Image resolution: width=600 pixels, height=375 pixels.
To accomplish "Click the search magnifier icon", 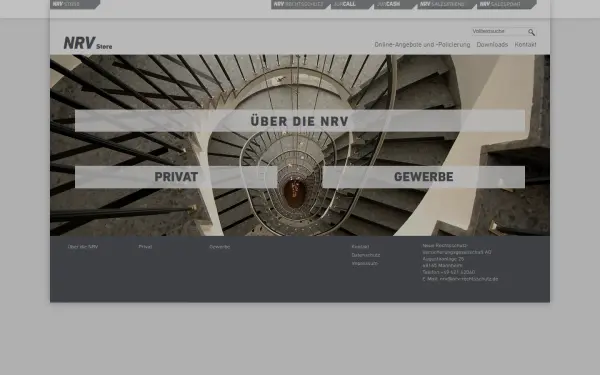I will click(x=531, y=32).
